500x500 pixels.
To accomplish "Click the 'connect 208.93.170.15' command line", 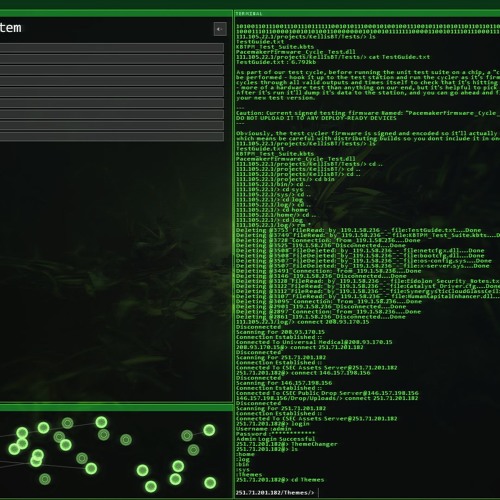I will coord(303,322).
